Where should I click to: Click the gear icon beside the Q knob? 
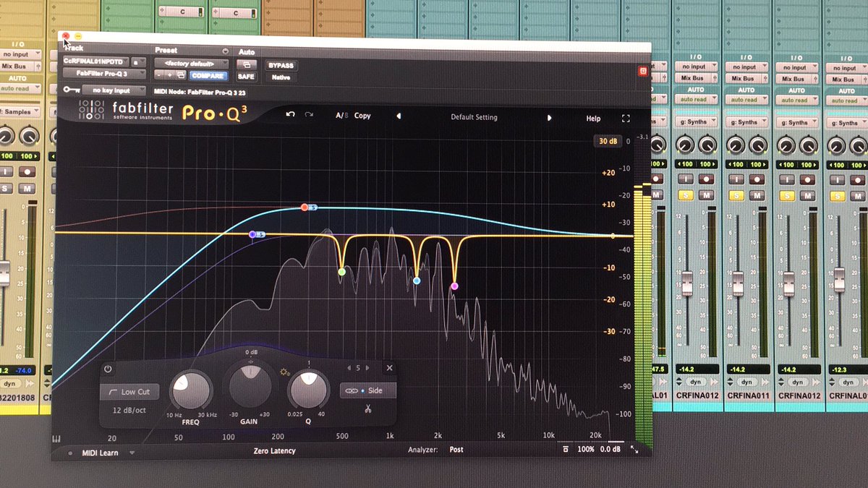[284, 373]
